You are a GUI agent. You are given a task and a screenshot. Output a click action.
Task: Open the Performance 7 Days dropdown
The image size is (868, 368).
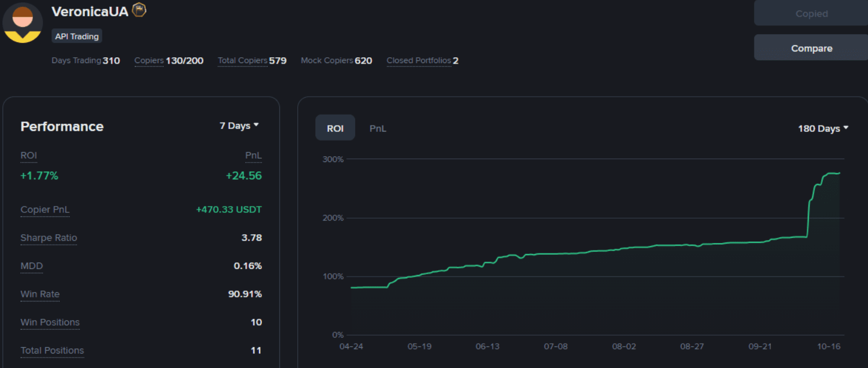239,126
